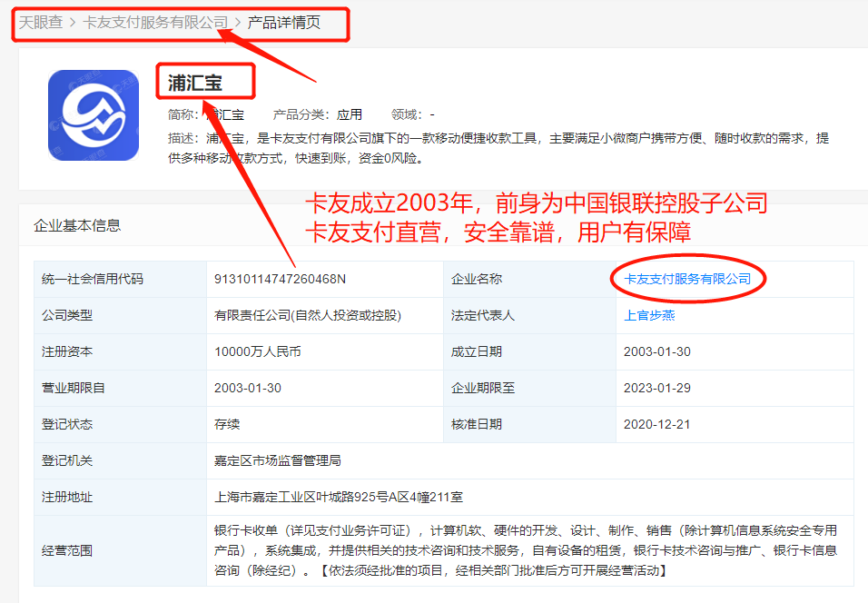
Task: Click the 浦汇宝 product title heading
Action: click(x=195, y=84)
